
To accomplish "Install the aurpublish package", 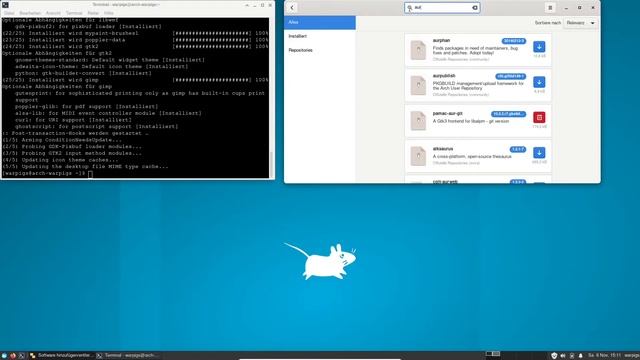I will tap(539, 82).
